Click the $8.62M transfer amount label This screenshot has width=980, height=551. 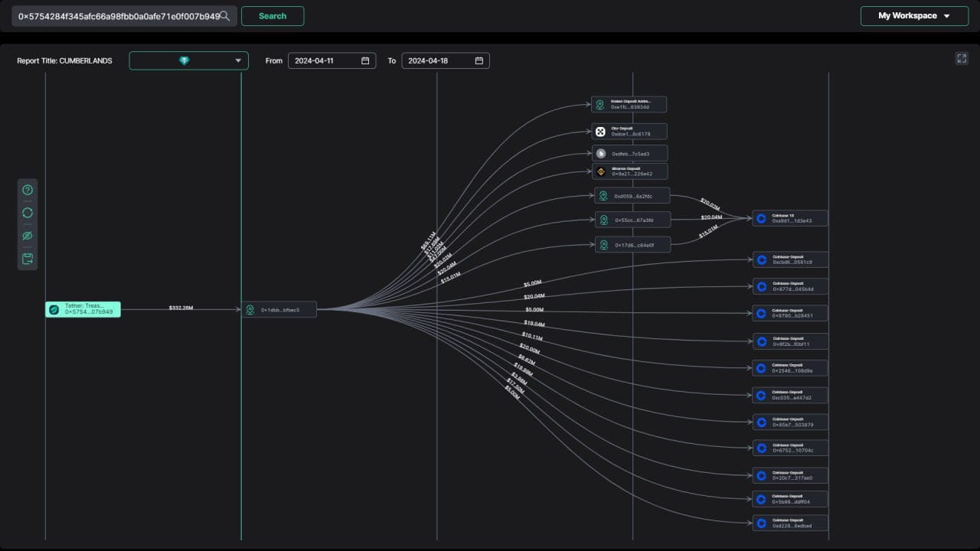(526, 358)
